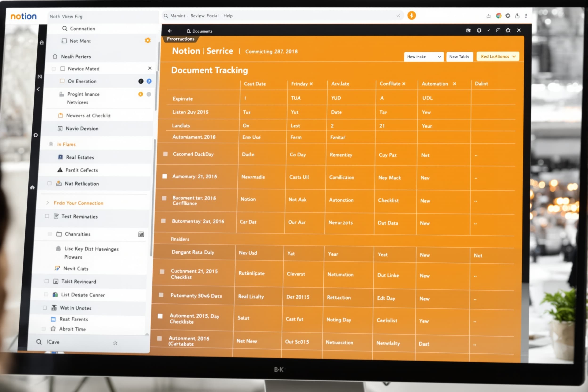Tick the checkbox beside On Eneration
588x392 pixels.
(x=62, y=81)
